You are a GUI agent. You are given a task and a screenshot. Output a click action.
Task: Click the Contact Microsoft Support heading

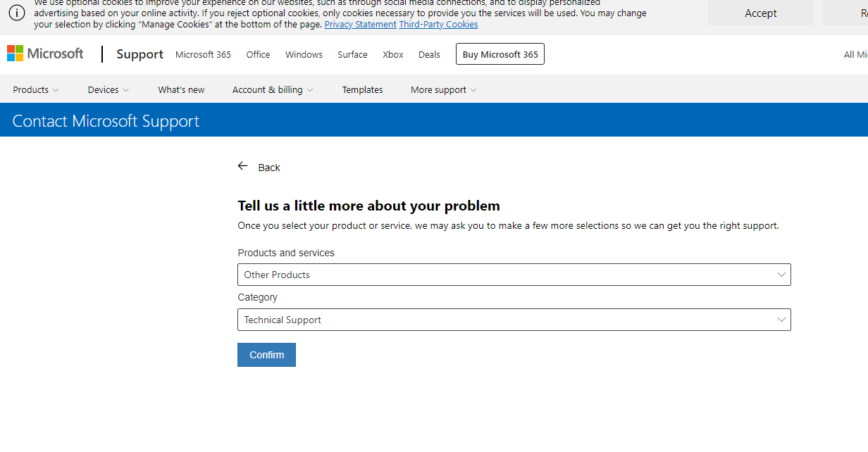coord(106,121)
